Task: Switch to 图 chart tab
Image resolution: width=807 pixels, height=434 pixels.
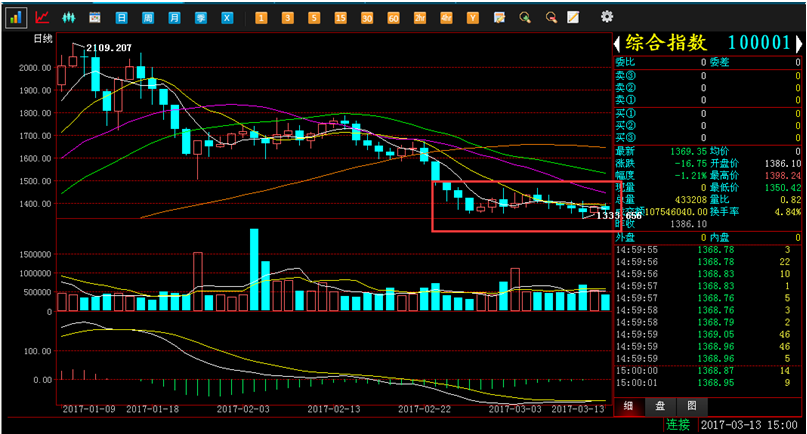Action: (692, 406)
